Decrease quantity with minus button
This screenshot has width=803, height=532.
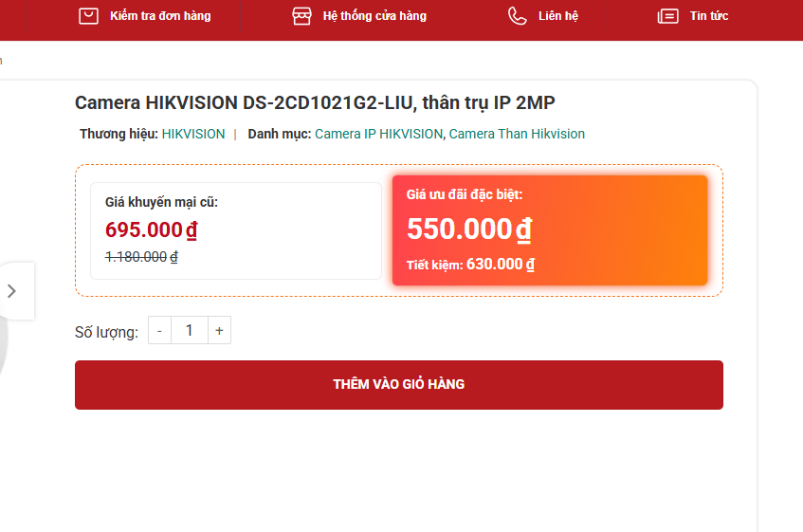tap(160, 330)
